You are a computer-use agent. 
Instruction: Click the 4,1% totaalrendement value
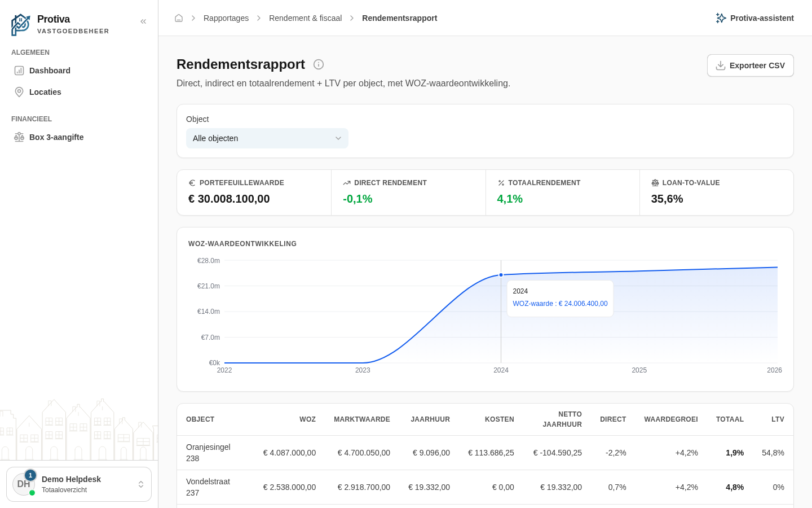510,199
